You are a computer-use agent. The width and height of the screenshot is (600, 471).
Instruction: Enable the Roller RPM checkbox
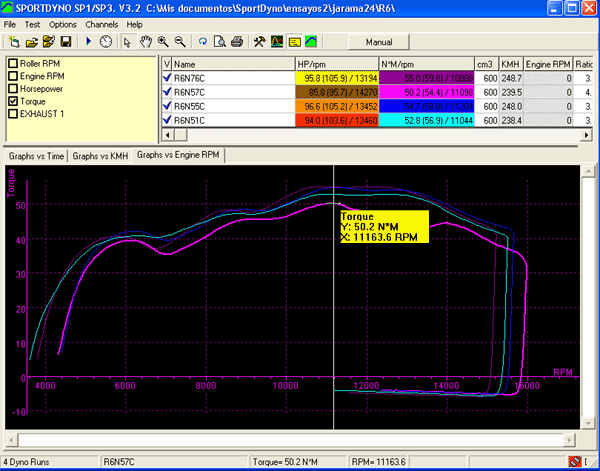pyautogui.click(x=13, y=63)
